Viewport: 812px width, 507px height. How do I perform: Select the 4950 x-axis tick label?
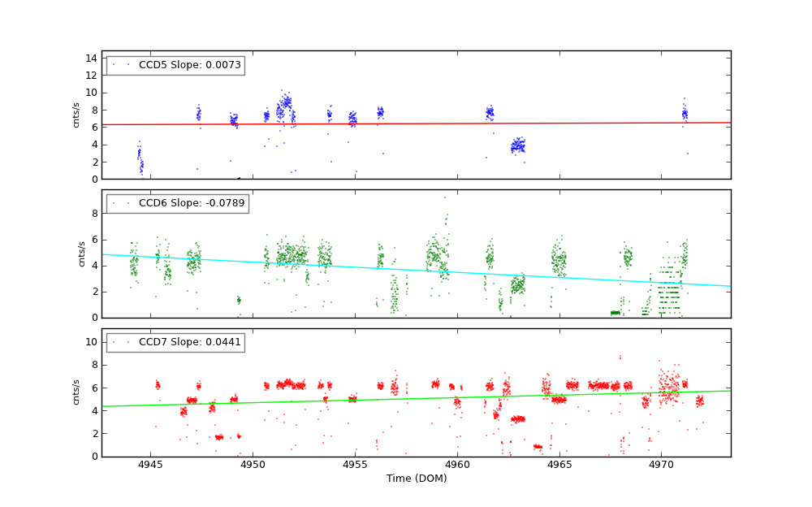tap(253, 466)
